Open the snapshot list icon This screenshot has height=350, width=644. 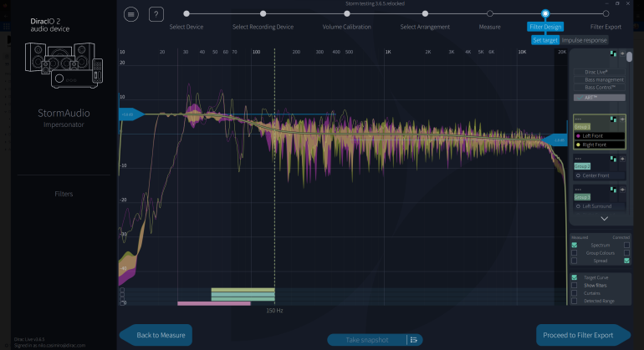(413, 340)
